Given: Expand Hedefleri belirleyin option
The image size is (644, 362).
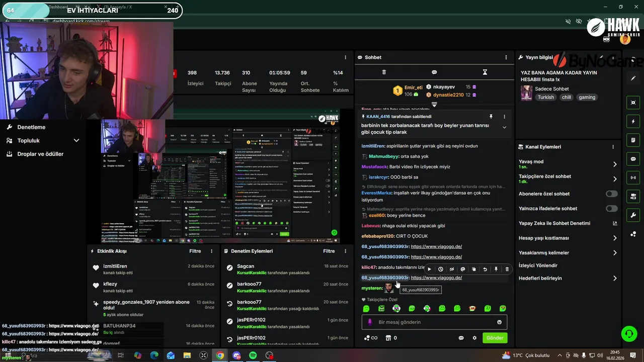Looking at the screenshot, I should [615, 278].
